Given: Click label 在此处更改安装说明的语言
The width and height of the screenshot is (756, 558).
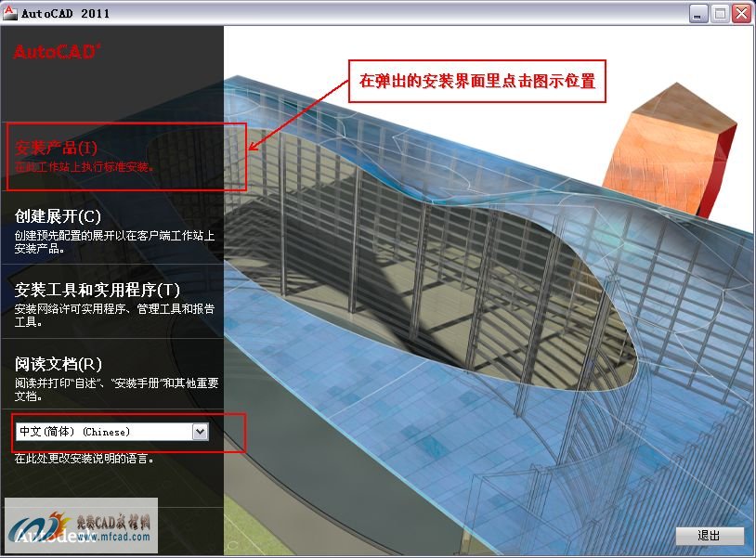Looking at the screenshot, I should click(x=85, y=459).
